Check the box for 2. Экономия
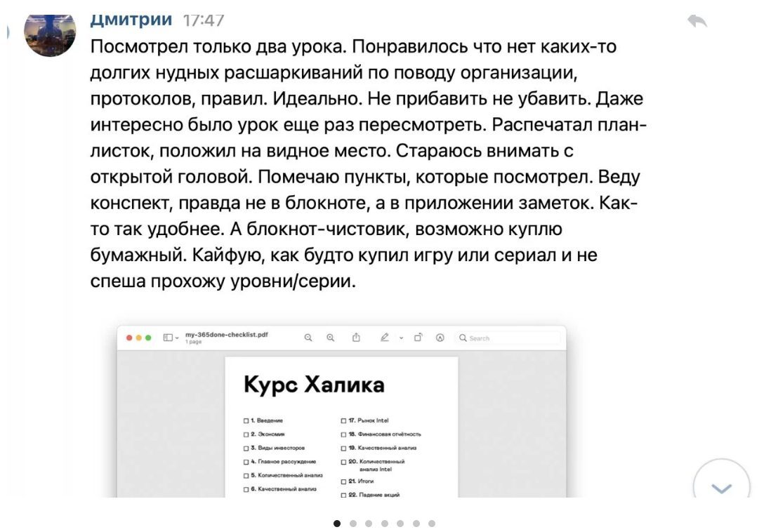 (246, 434)
